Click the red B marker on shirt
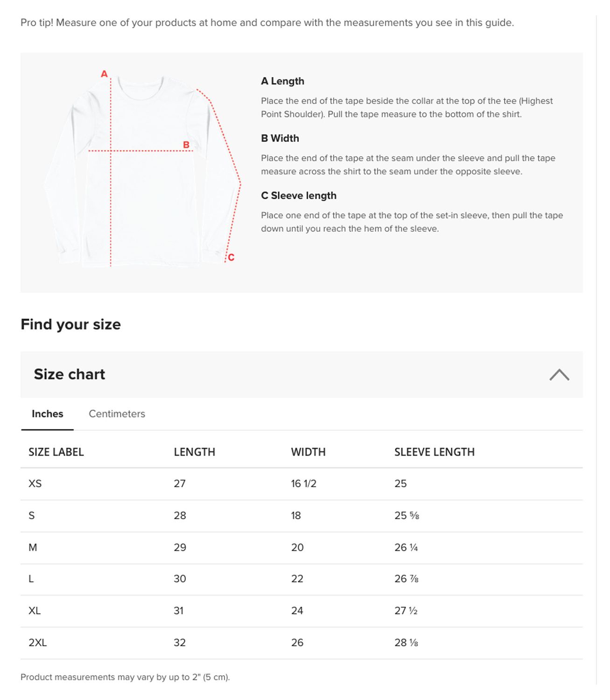 click(186, 145)
